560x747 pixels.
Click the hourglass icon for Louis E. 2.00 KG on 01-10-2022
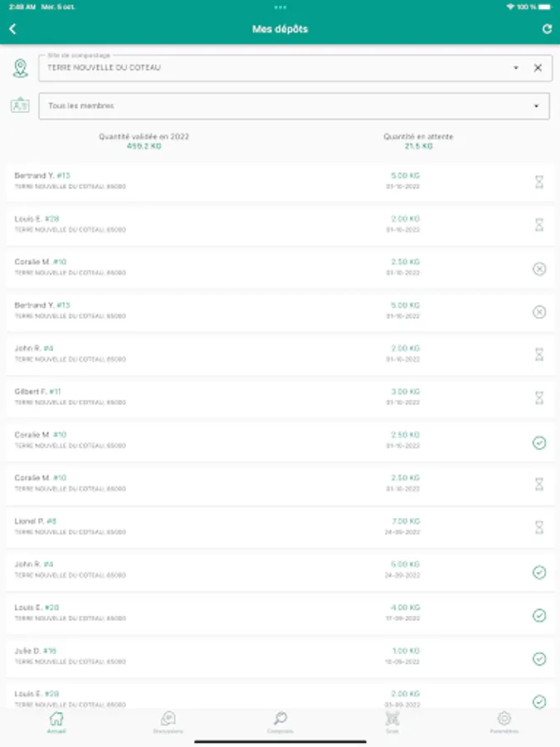539,225
